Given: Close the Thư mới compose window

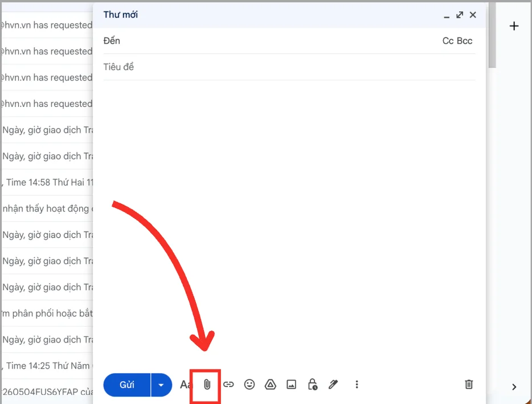Looking at the screenshot, I should tap(473, 15).
